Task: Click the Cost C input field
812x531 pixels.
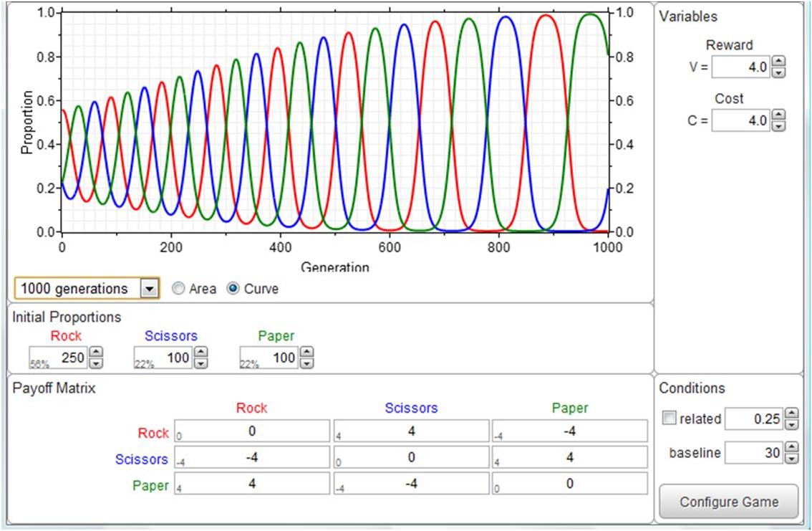Action: [741, 121]
